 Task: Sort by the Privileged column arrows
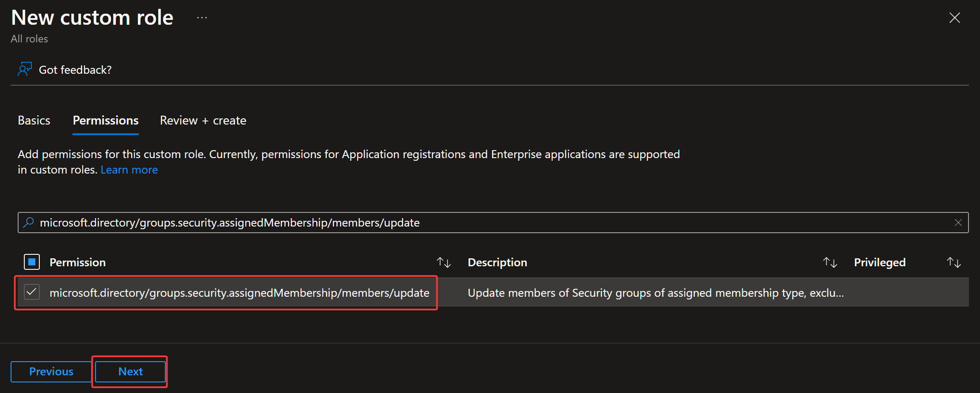click(953, 262)
